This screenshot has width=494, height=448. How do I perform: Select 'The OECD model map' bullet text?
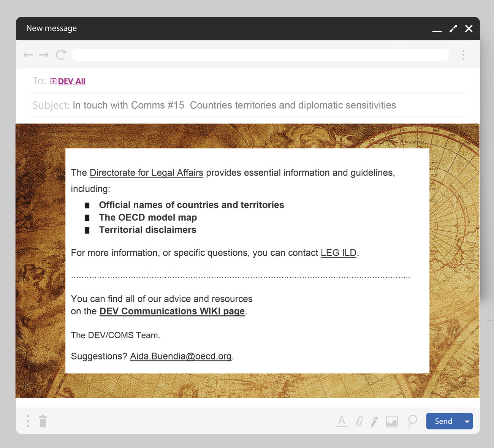pos(148,218)
